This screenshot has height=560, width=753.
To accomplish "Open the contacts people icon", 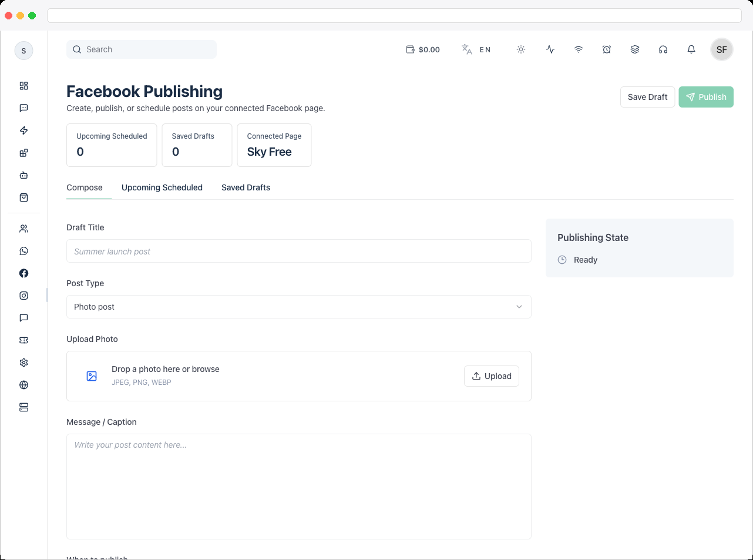I will click(23, 229).
